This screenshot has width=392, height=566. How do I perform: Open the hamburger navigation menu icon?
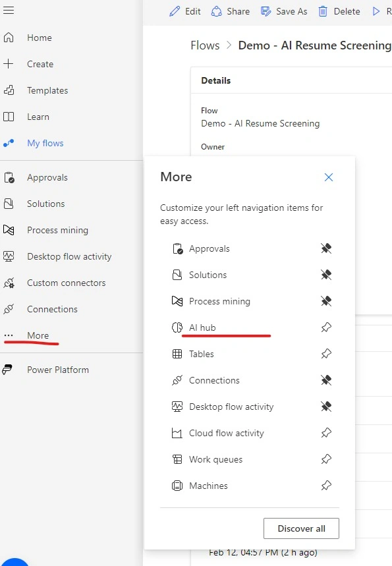pyautogui.click(x=9, y=10)
